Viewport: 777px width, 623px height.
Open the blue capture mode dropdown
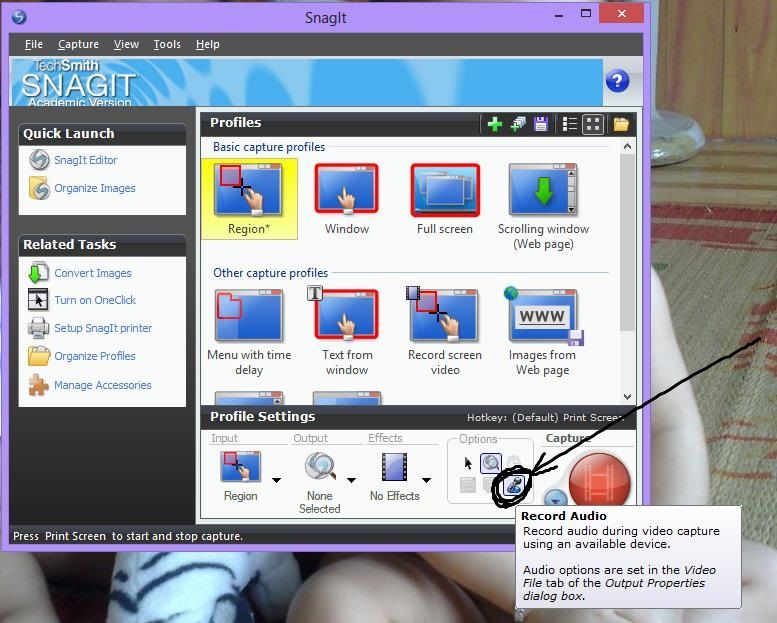555,497
